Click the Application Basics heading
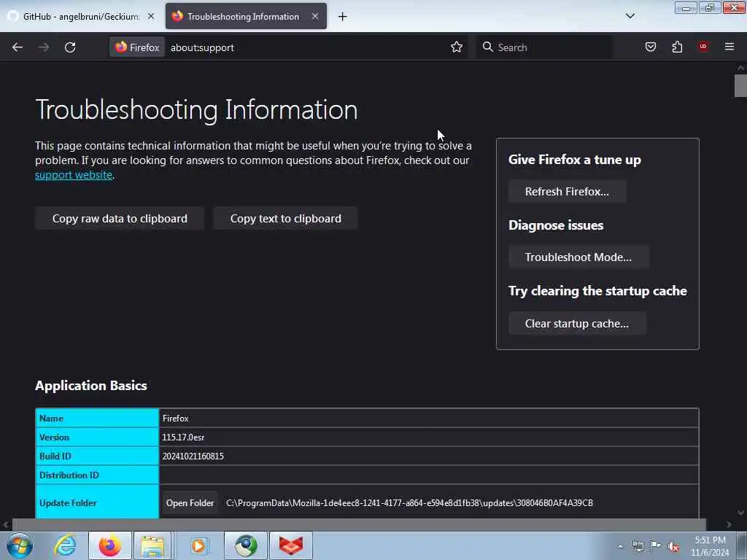Screen dimensions: 747x560 [91, 385]
